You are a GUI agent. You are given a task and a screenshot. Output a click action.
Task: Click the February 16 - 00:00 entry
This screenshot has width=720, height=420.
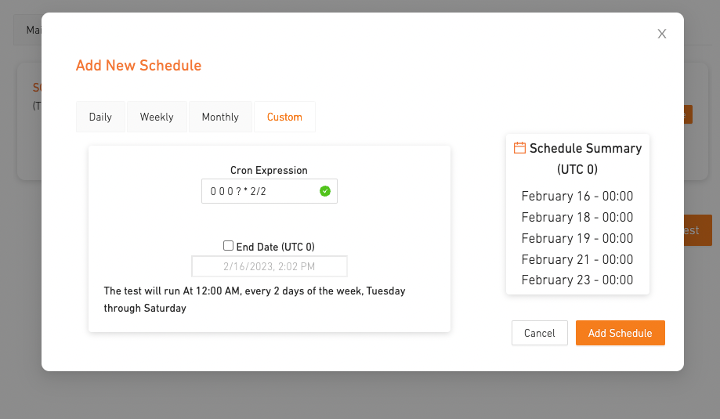click(x=577, y=196)
